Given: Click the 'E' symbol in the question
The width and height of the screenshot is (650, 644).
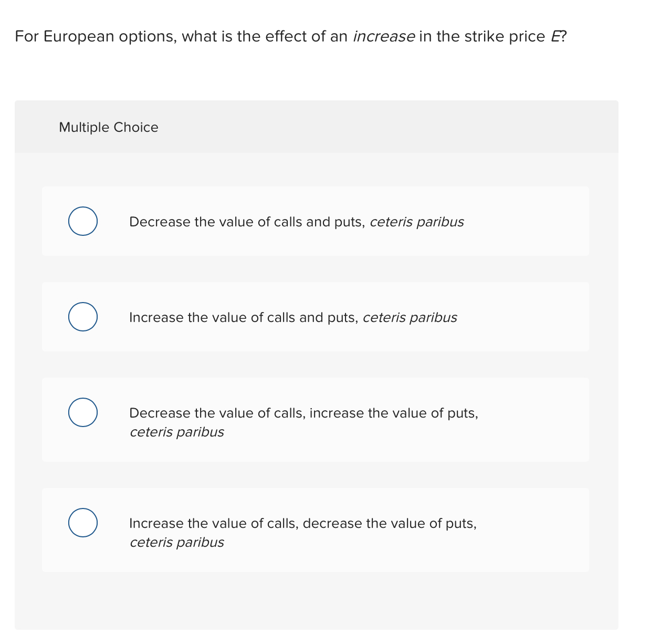Looking at the screenshot, I should 556,36.
